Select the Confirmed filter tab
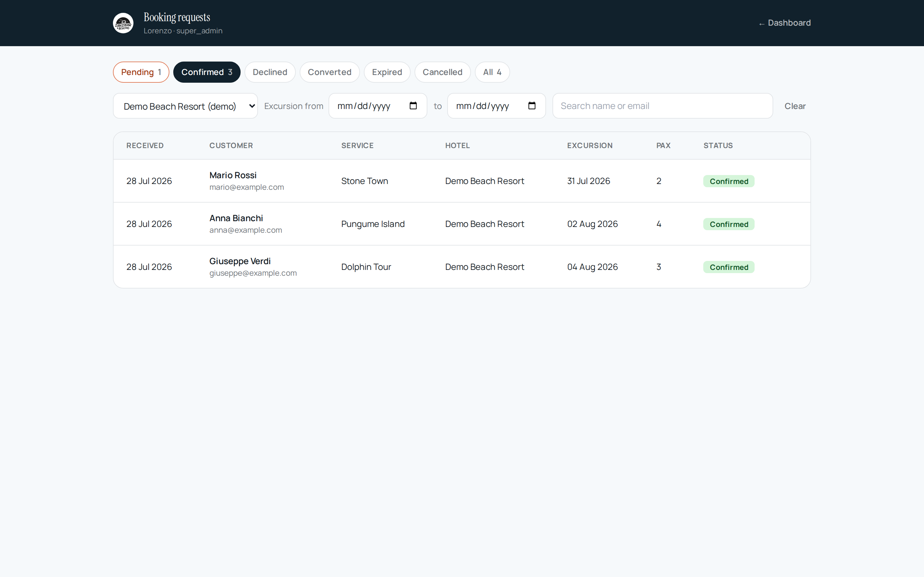Image resolution: width=924 pixels, height=577 pixels. (x=207, y=72)
